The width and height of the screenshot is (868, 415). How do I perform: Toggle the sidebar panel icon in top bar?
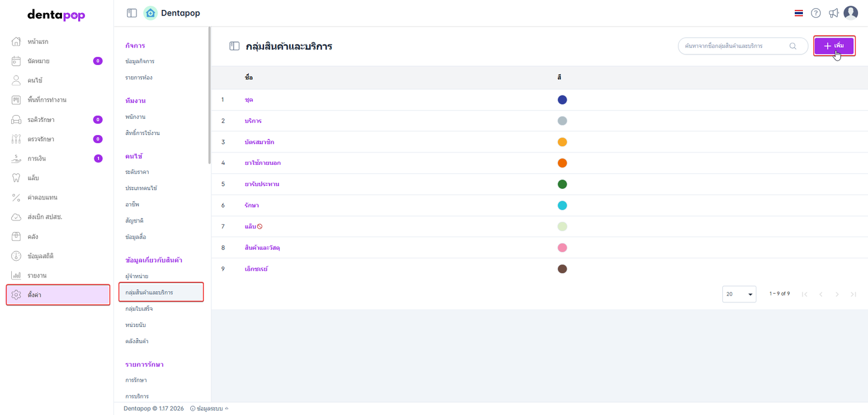tap(131, 13)
